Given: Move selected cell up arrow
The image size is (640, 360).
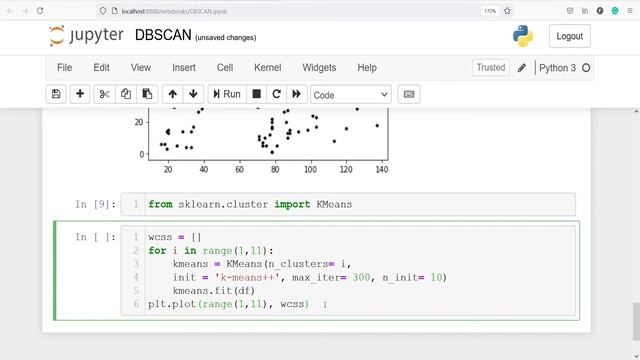Looking at the screenshot, I should [173, 94].
